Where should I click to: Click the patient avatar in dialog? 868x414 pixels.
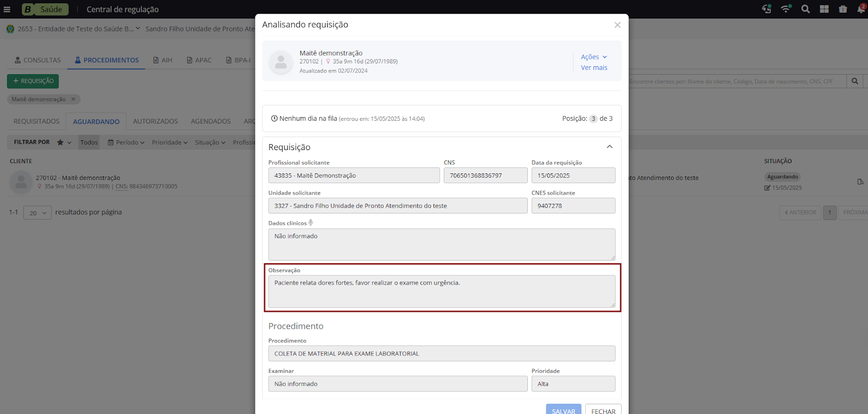tap(281, 62)
